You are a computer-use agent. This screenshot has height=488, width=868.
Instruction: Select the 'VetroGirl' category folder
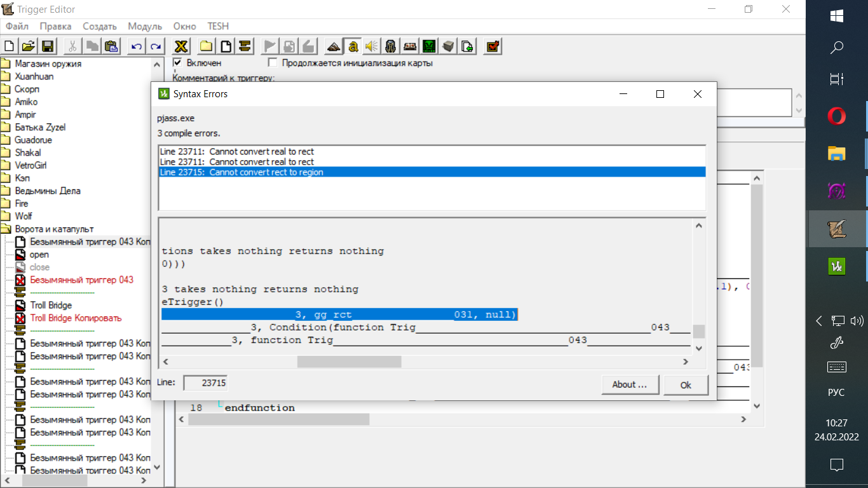point(31,165)
